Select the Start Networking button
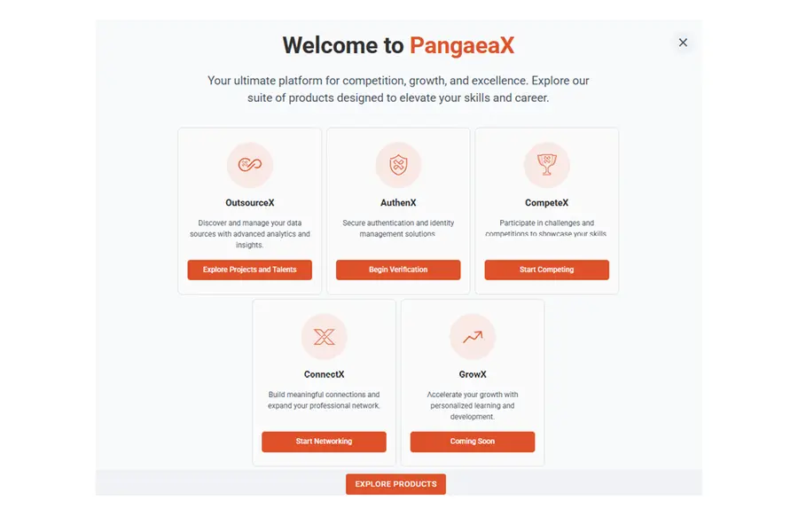 [324, 442]
